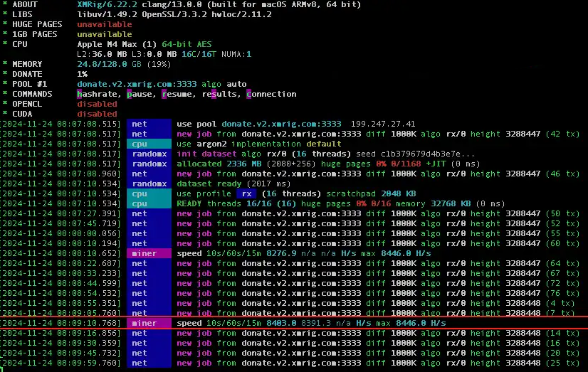Click the OPENCL 'disabled' status

coord(97,104)
